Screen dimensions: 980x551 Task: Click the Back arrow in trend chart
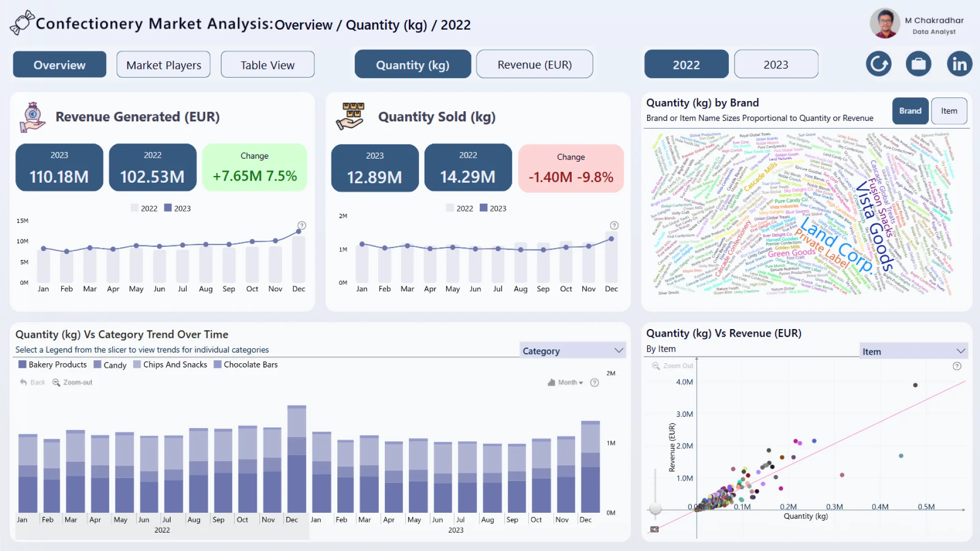(23, 382)
